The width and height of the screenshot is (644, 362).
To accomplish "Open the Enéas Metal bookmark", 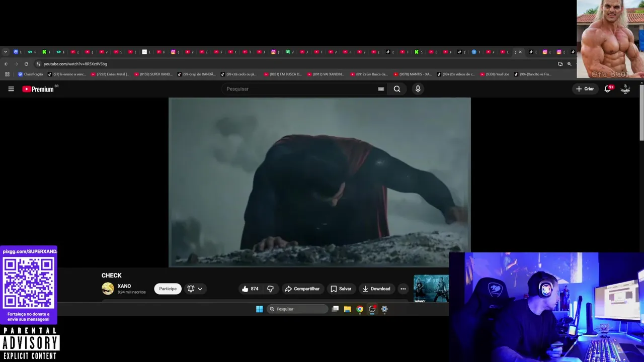I will pos(110,74).
